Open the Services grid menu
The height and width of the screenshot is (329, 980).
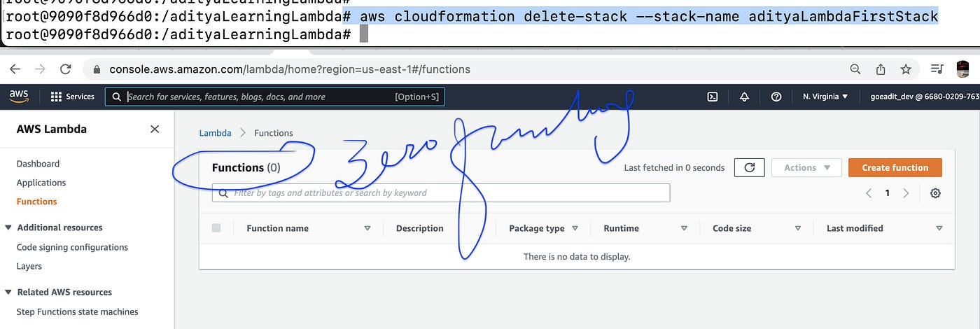(73, 97)
